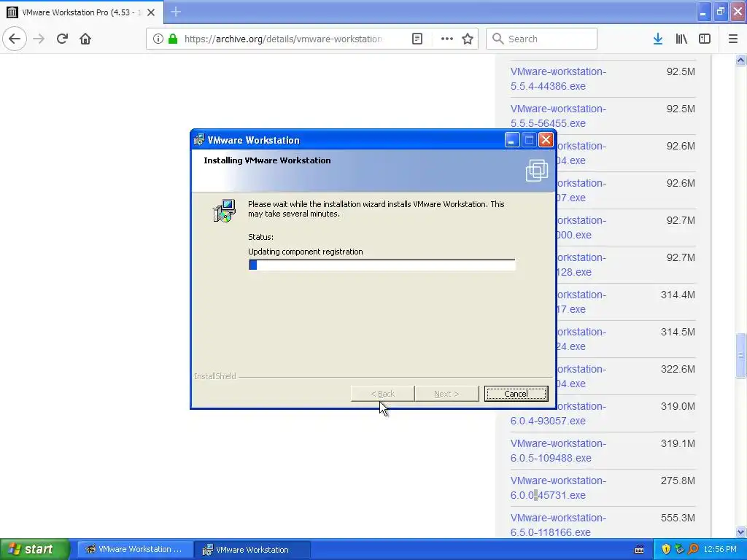Click the installer title bar icon
747x560 pixels.
(199, 139)
